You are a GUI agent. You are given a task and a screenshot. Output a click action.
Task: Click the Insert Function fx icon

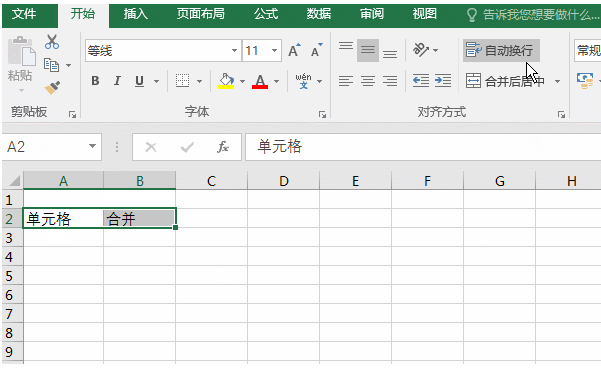coord(223,147)
